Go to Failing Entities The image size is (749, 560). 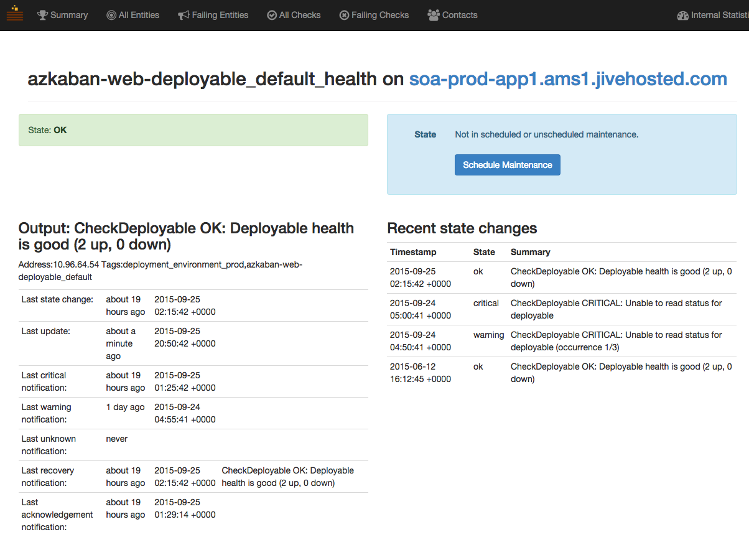[x=213, y=15]
